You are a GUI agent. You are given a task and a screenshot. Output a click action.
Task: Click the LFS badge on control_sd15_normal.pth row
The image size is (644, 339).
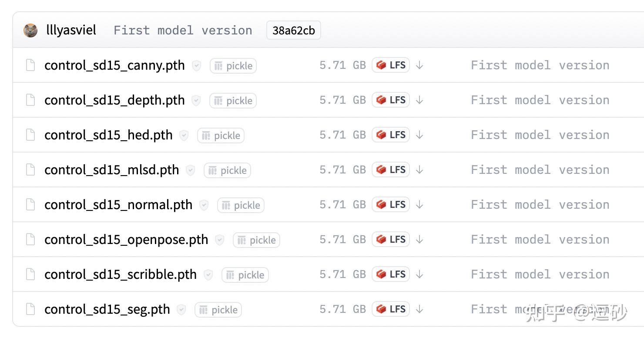click(x=391, y=205)
